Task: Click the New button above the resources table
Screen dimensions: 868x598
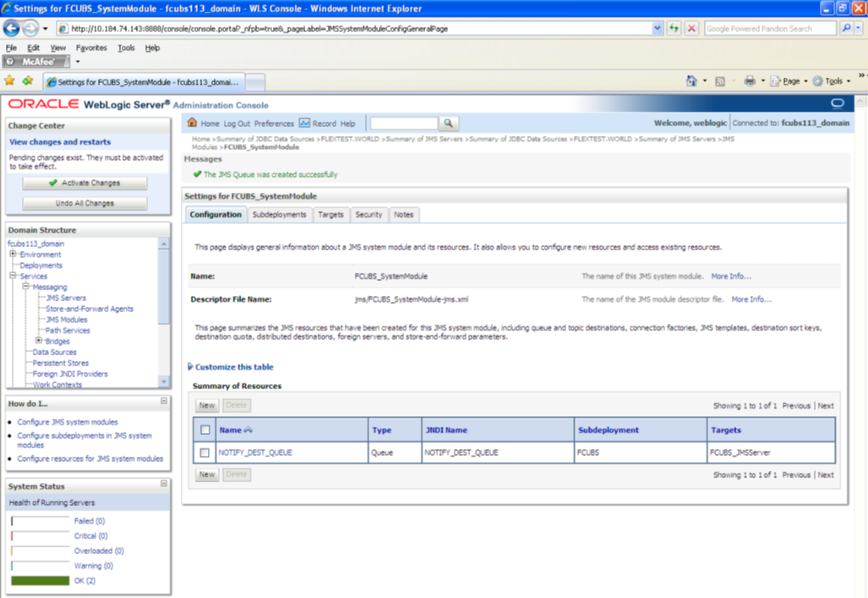Action: (207, 406)
